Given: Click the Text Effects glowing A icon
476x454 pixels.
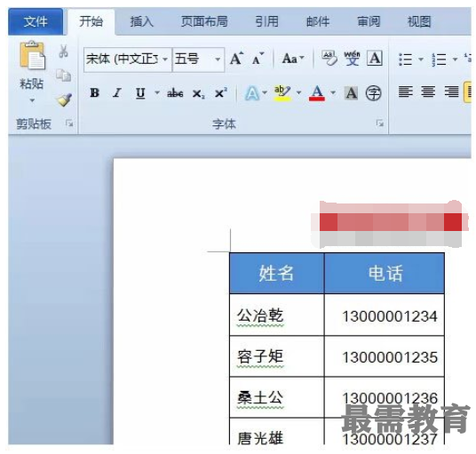Looking at the screenshot, I should pyautogui.click(x=252, y=93).
